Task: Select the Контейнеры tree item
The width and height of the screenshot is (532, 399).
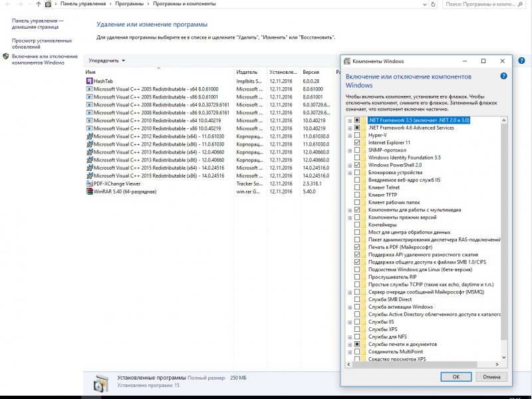Action: pos(382,225)
